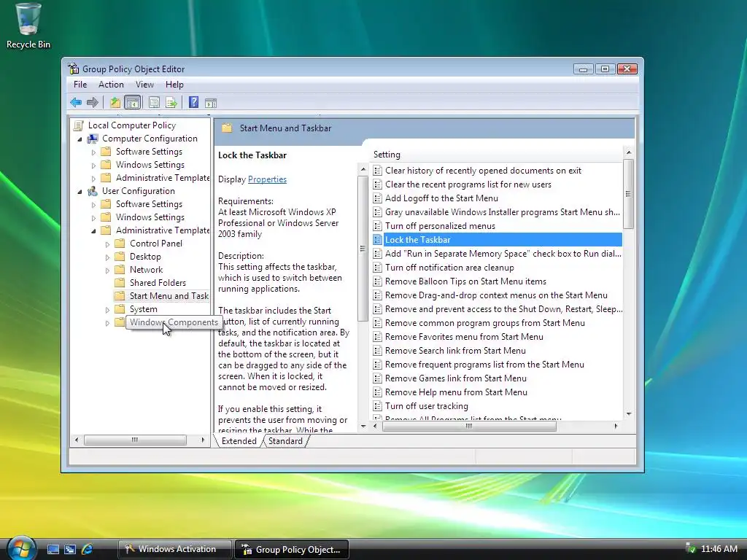Open the Help menu
This screenshot has height=560, width=747.
tap(174, 85)
